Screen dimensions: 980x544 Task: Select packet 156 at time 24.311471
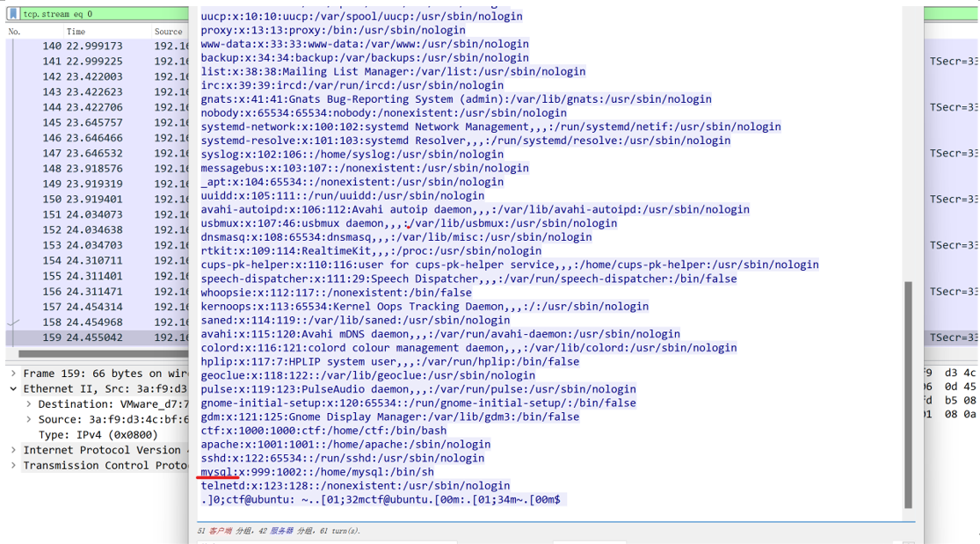coord(97,292)
